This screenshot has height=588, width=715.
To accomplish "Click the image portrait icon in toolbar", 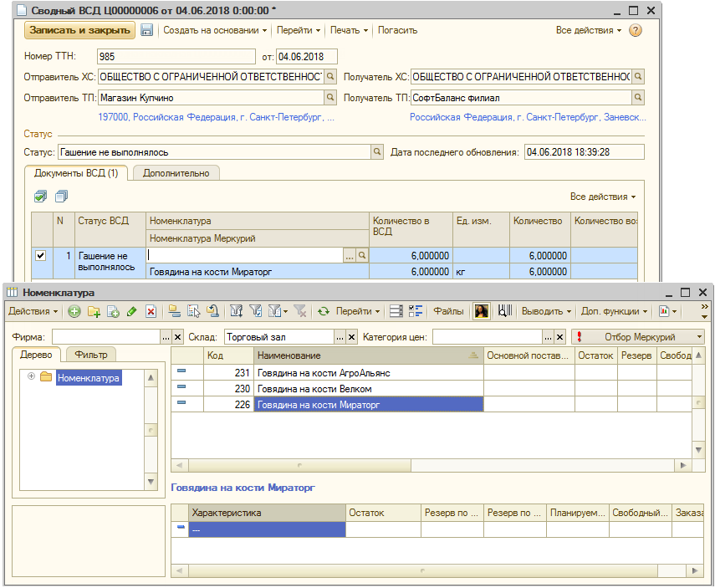I will coord(481,311).
